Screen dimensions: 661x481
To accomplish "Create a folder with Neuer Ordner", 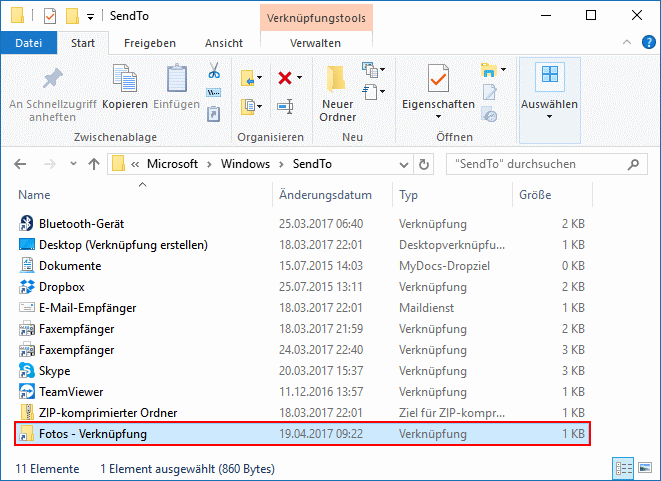I will pos(337,94).
